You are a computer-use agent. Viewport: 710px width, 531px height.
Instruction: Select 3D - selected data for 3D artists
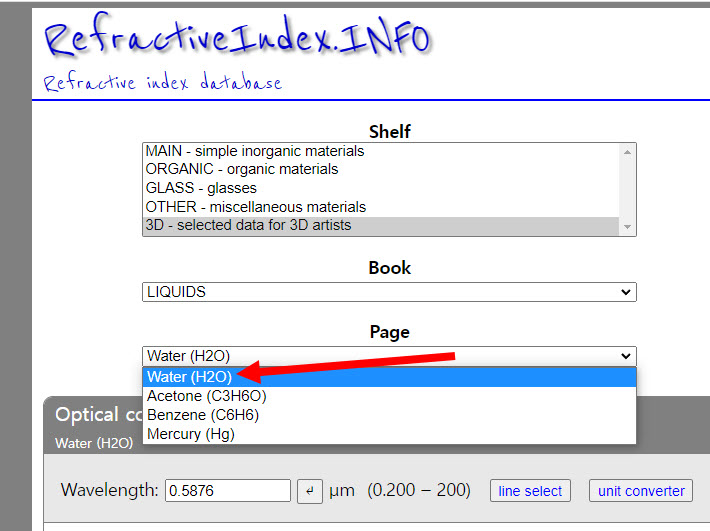point(381,225)
